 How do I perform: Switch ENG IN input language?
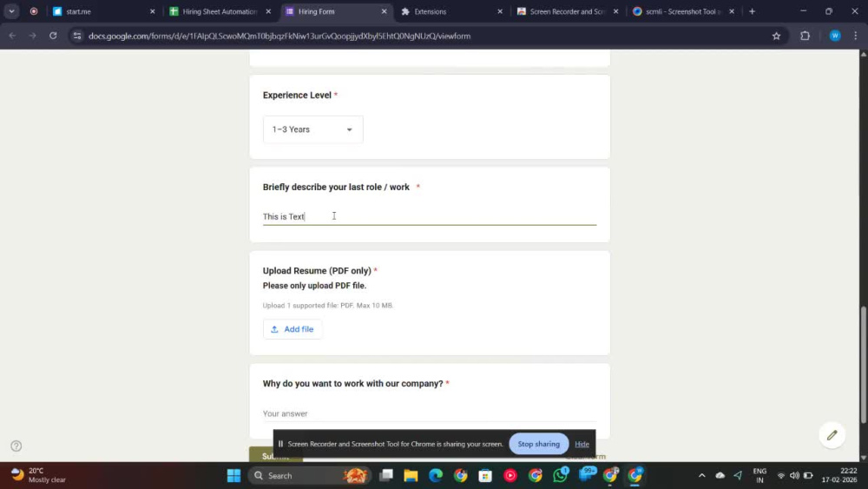point(760,475)
